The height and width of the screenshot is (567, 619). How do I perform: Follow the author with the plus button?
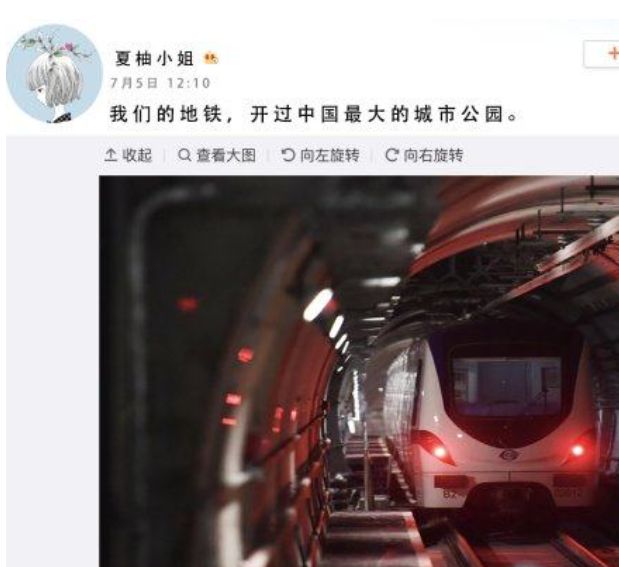602,54
